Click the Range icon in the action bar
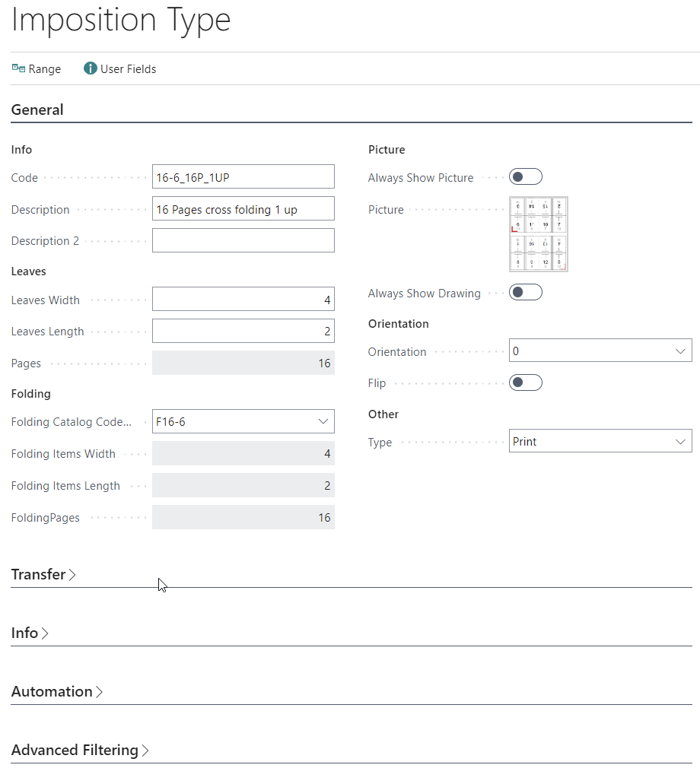 coord(18,68)
